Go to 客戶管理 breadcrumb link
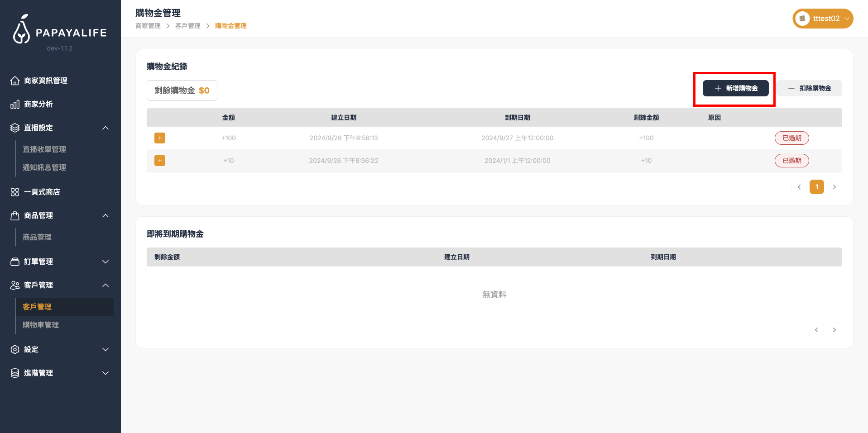The height and width of the screenshot is (433, 868). coord(188,26)
